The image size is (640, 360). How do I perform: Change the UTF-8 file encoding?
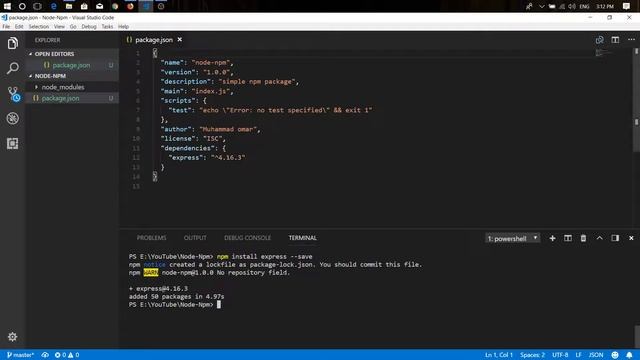pos(560,355)
